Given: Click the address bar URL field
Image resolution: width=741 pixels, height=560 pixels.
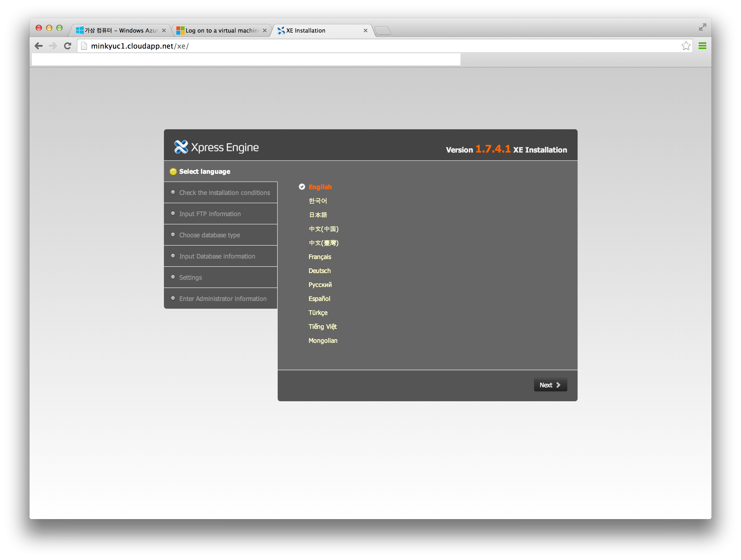Looking at the screenshot, I should coord(368,46).
